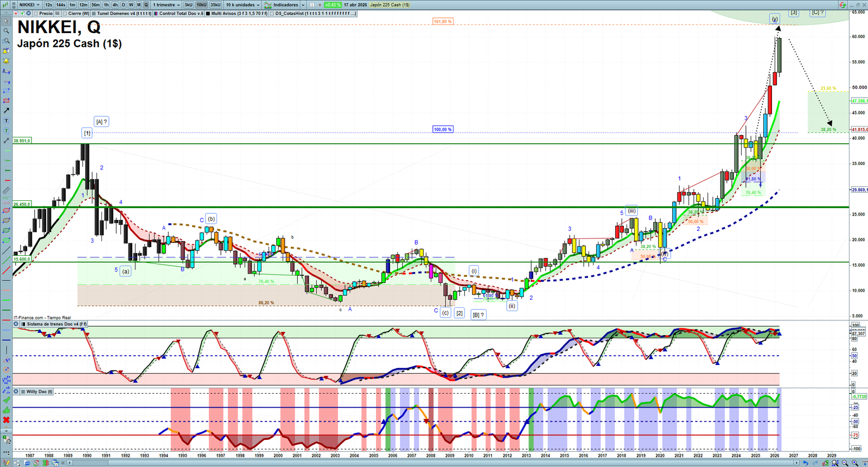This screenshot has height=467, width=868.
Task: Switch to the 4h timeframe
Action: pos(115,5)
